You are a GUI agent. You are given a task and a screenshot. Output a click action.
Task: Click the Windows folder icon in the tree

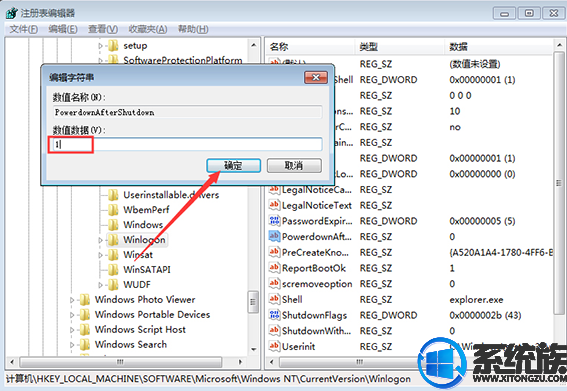click(x=113, y=225)
